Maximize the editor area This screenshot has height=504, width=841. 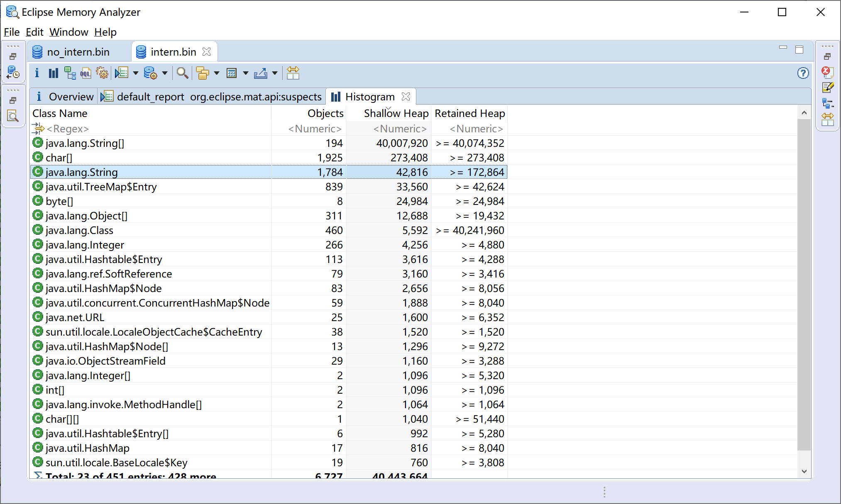[x=799, y=49]
